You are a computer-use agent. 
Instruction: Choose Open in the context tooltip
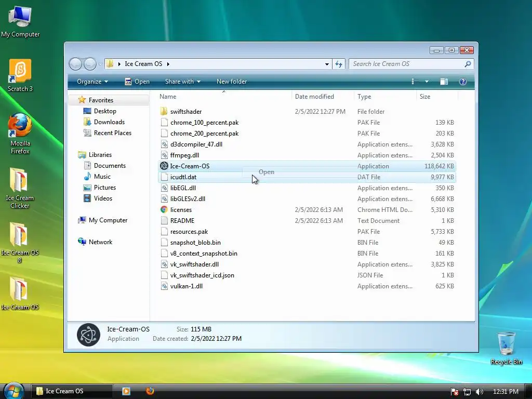267,172
